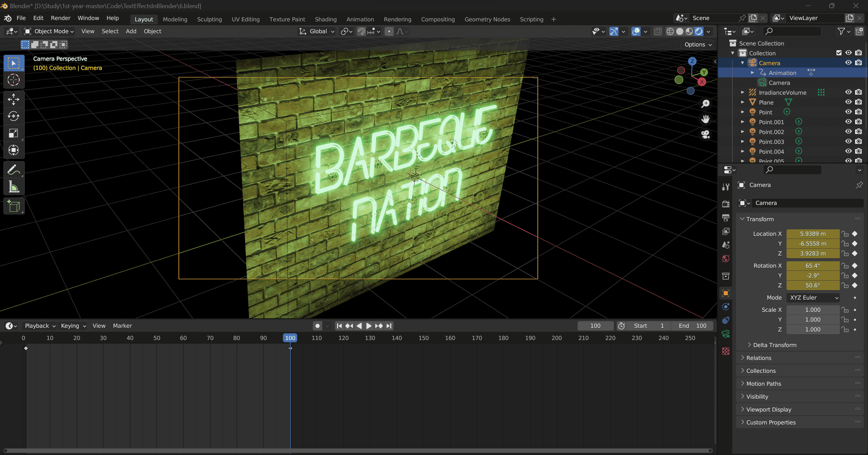Select the Select Box tool

[x=14, y=63]
